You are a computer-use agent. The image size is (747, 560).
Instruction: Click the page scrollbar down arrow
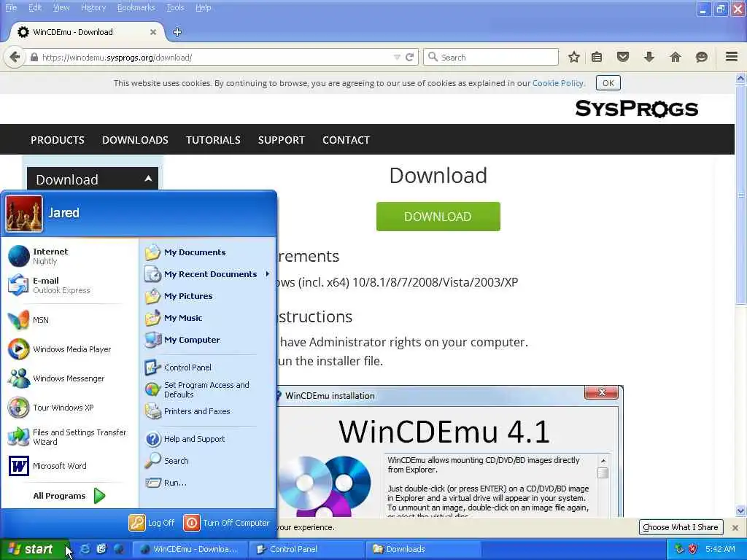(740, 510)
